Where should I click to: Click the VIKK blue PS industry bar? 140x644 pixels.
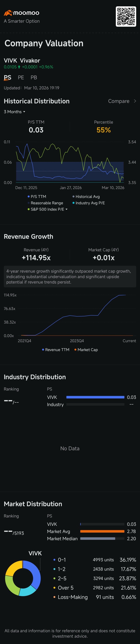(95, 397)
